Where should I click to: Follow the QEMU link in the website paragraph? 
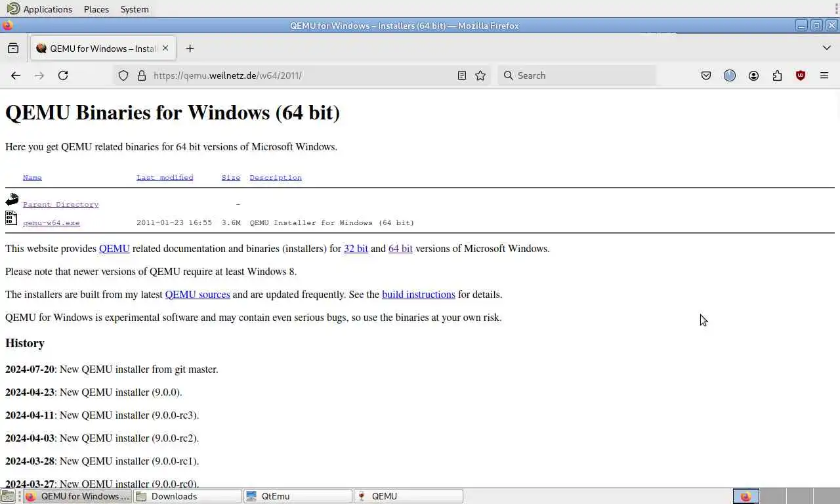[114, 249]
